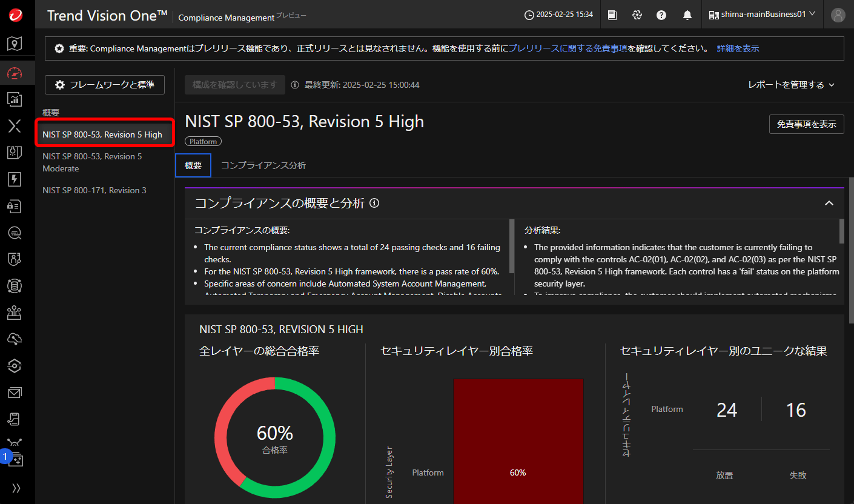Screen dimensions: 854x504
Task: Click the 分析結果 panel scrollbar
Action: tap(841, 231)
